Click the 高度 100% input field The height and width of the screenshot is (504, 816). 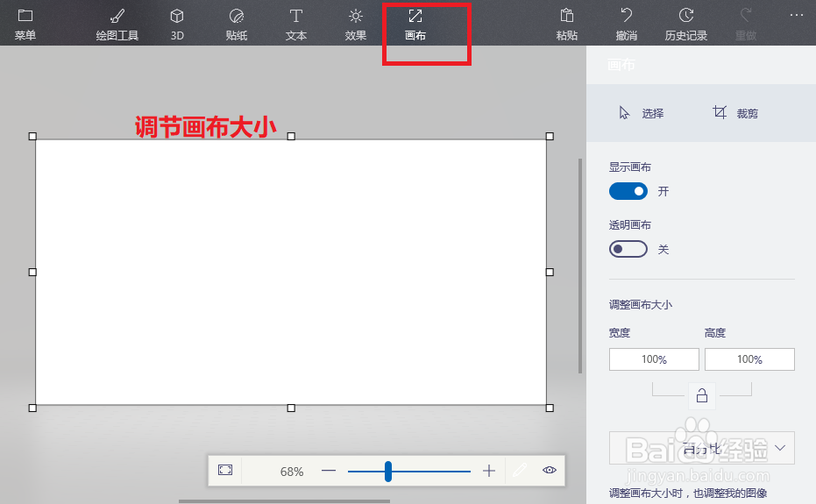pyautogui.click(x=749, y=359)
